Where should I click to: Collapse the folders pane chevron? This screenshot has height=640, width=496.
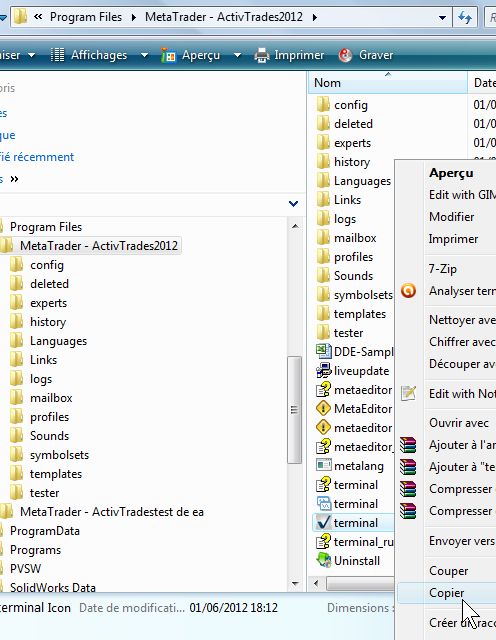click(x=293, y=203)
